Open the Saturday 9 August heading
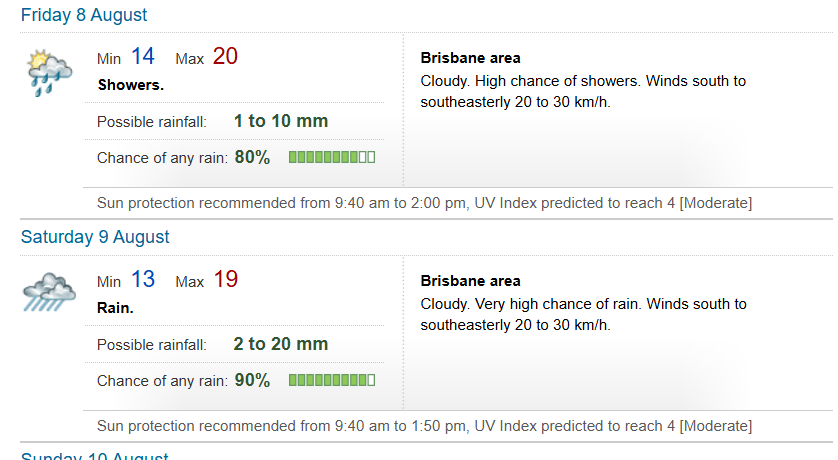Screen dimensions: 838x460 (x=95, y=237)
